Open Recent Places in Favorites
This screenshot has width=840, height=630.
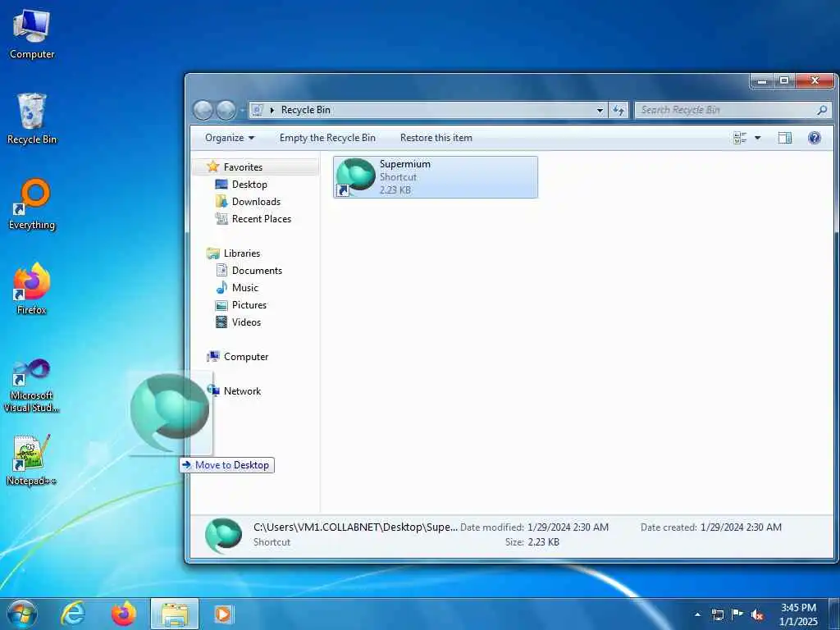coord(262,218)
